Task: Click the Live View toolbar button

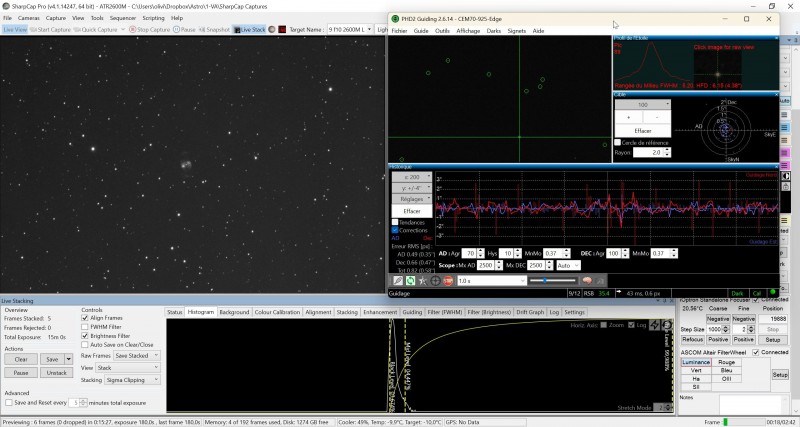Action: pyautogui.click(x=15, y=30)
